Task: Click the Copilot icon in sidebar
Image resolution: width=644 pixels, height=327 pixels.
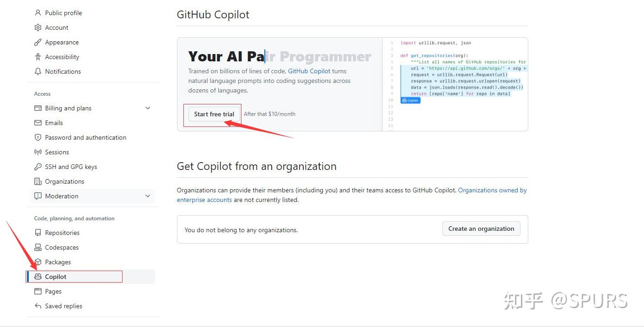Action: coord(38,277)
